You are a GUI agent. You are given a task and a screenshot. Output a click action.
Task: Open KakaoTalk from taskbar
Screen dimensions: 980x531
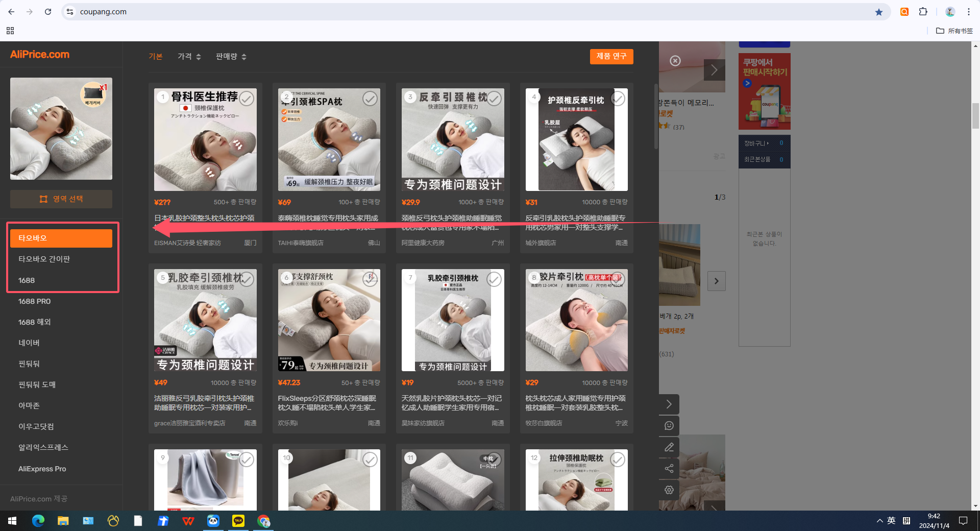238,521
